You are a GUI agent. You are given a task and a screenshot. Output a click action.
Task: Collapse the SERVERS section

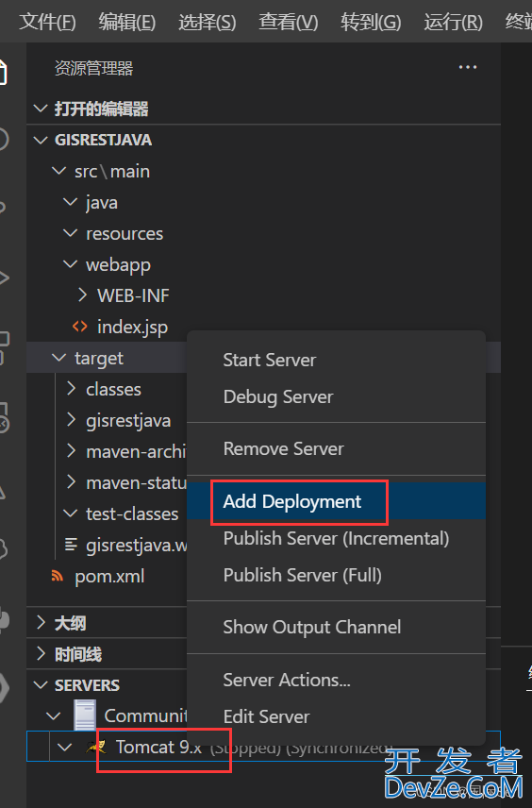pos(41,685)
